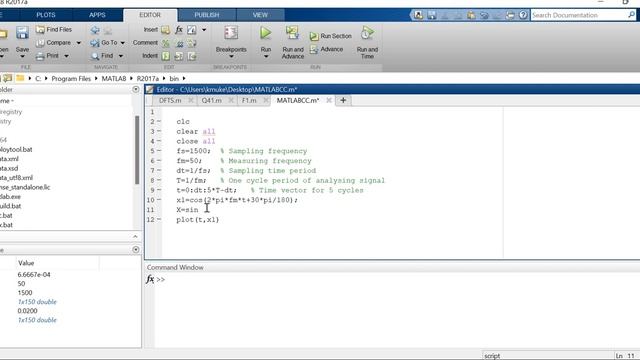Click the Advance button
640x360 pixels.
coord(327,49)
